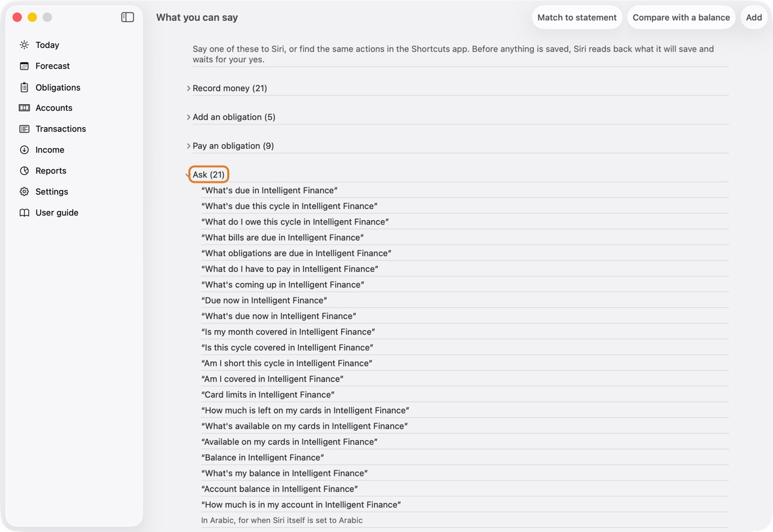Select “What do I have to pay” phrase
The image size is (773, 532).
point(290,269)
